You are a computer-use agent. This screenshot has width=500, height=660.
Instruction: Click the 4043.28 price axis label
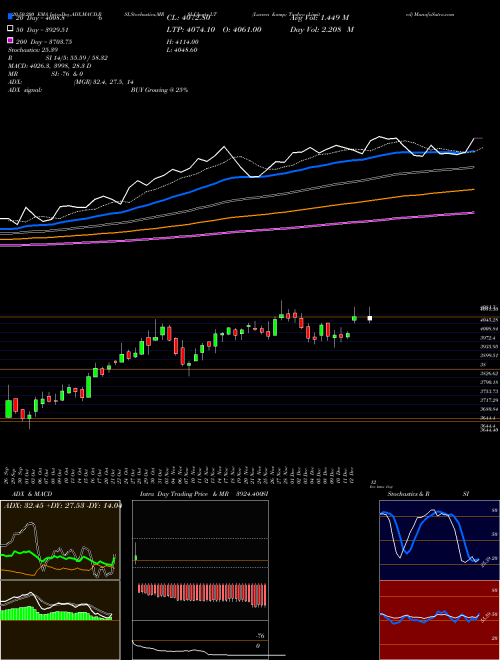pyautogui.click(x=489, y=320)
